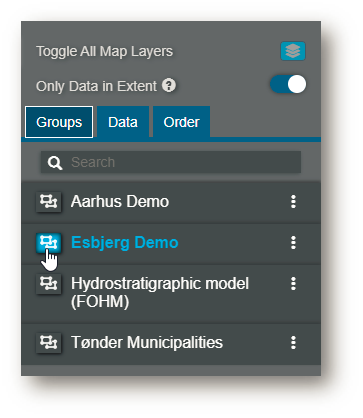Click the magnifier icon in the search box
Screen dimensions: 363x418
(x=55, y=163)
